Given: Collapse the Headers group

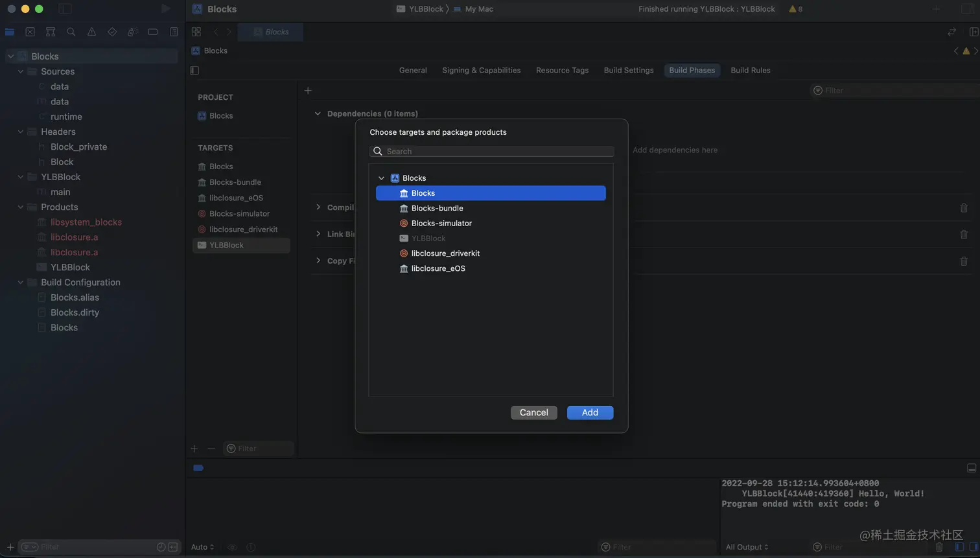Looking at the screenshot, I should (x=21, y=132).
